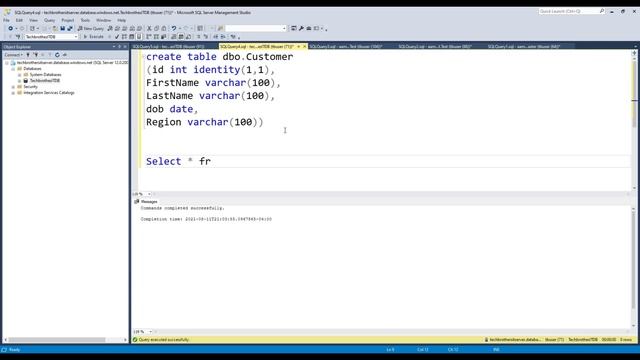
Task: Click the Save All icon
Action: click(70, 28)
